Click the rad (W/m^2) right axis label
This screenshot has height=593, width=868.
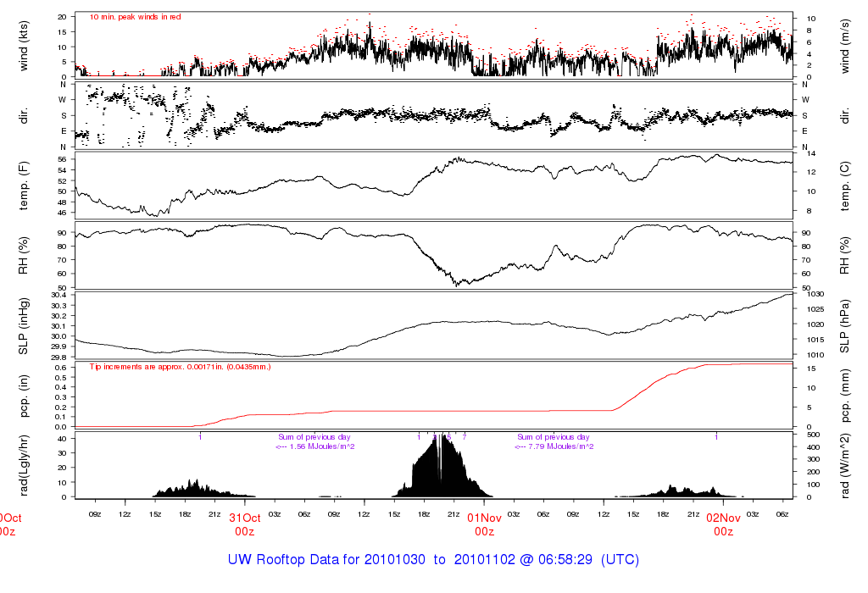tap(845, 465)
